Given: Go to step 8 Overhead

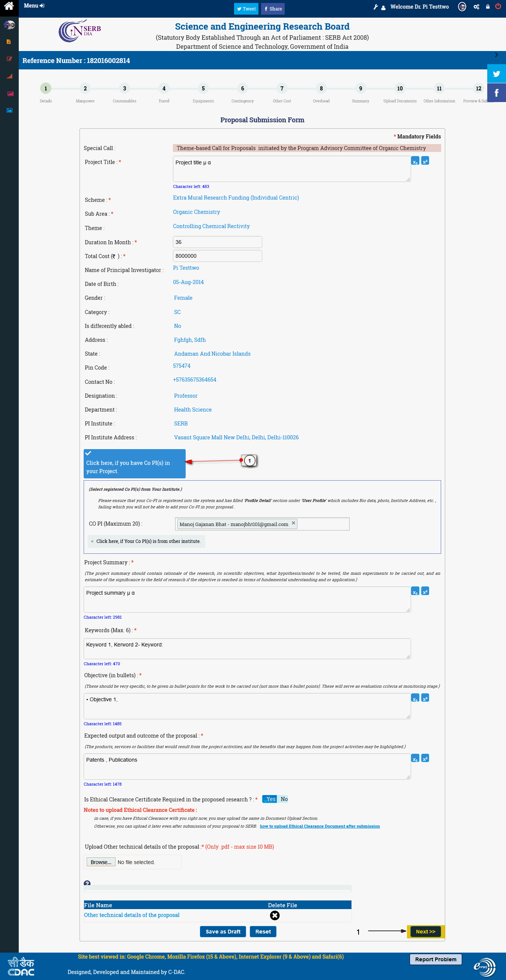Looking at the screenshot, I should [321, 89].
